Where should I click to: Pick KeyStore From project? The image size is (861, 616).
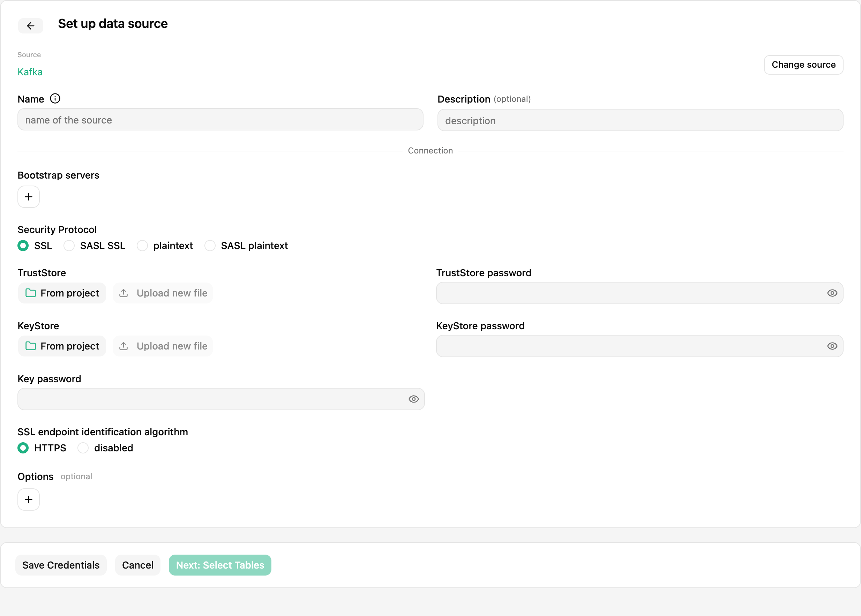pyautogui.click(x=62, y=346)
